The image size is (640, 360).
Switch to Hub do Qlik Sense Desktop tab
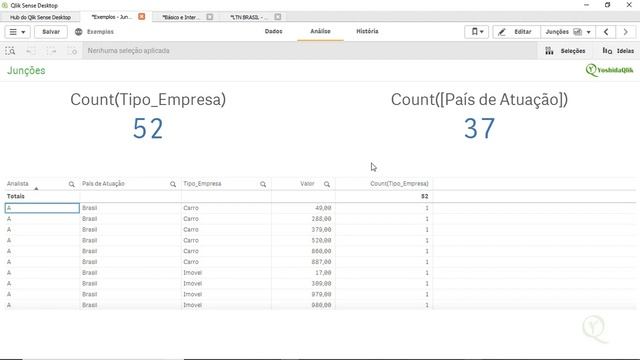coord(40,17)
